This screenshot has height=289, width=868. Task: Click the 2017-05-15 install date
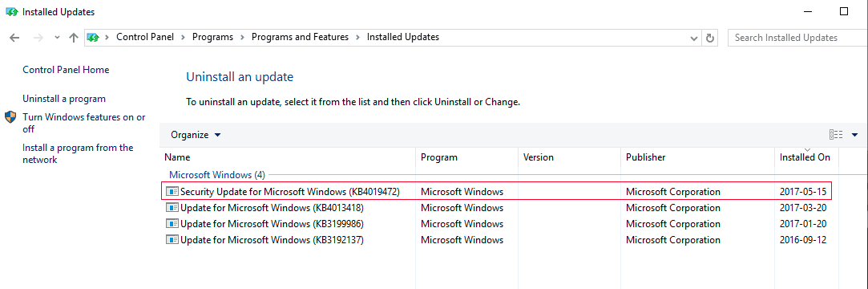tap(802, 192)
